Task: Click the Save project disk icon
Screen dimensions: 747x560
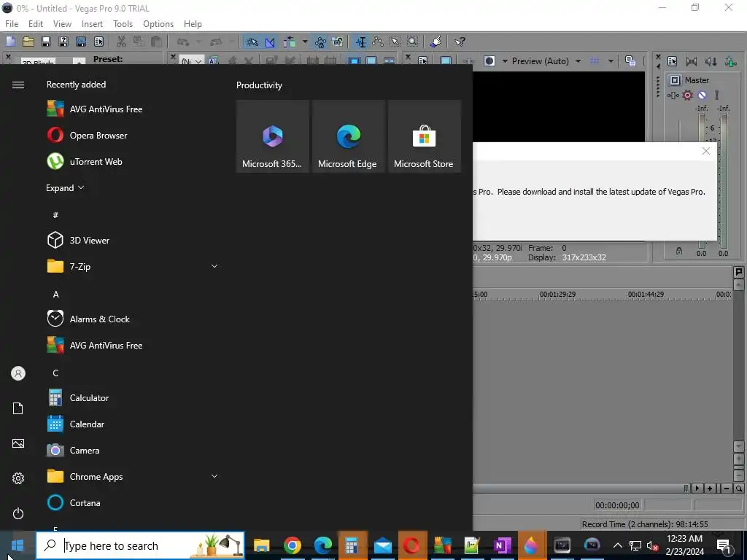Action: [46, 42]
